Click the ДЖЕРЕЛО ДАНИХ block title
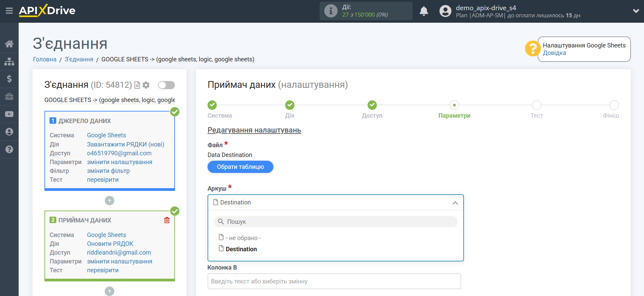Viewport: 644px width, 296px height. click(x=84, y=121)
